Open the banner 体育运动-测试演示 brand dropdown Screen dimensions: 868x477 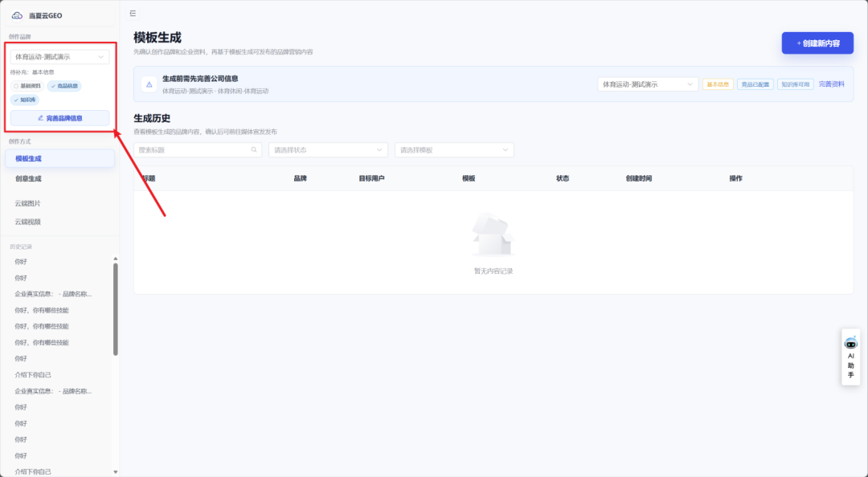tap(648, 84)
